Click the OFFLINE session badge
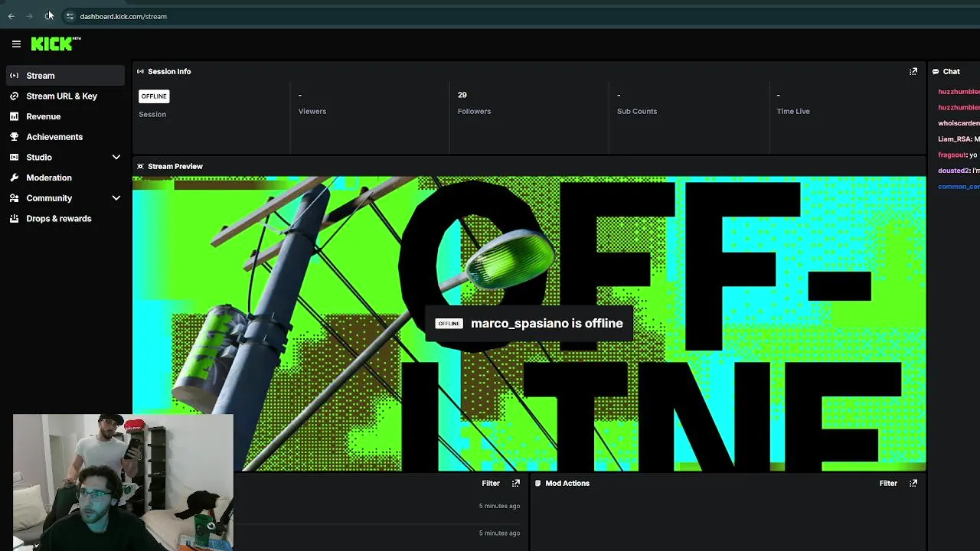Image resolution: width=980 pixels, height=551 pixels. 154,96
